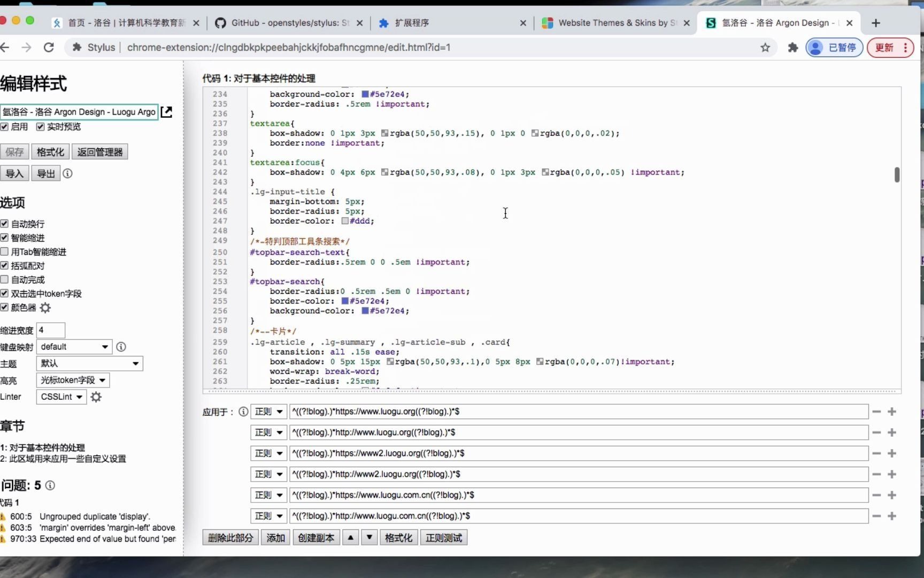Screen dimensions: 924x578
Task: Click 返回管理器 button
Action: coord(100,152)
